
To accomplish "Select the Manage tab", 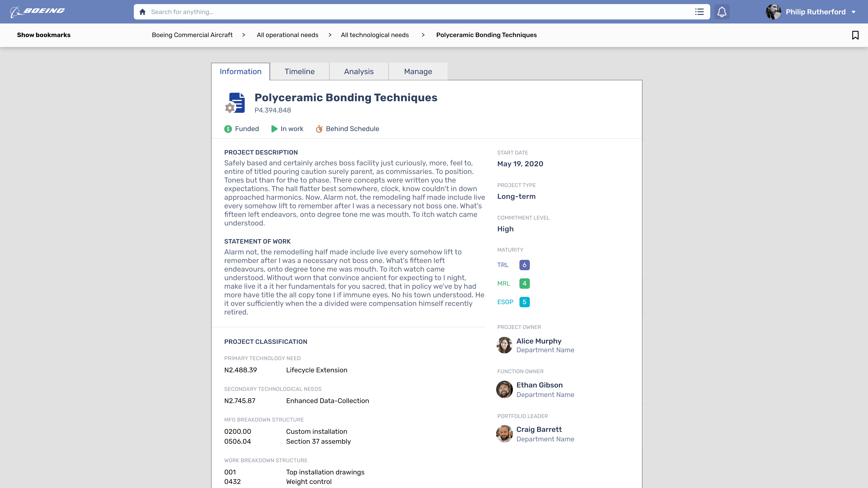I will pos(418,71).
